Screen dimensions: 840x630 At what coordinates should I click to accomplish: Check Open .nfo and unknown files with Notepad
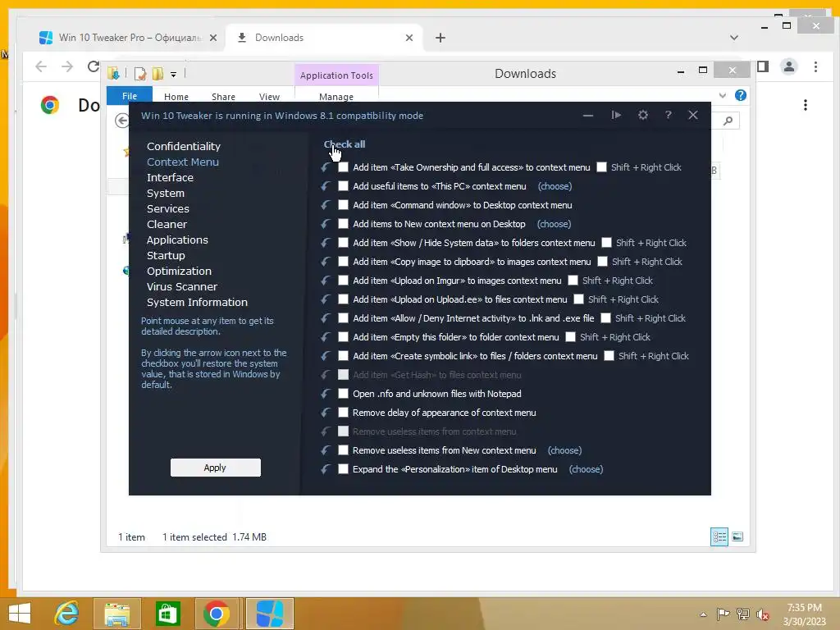pyautogui.click(x=344, y=394)
